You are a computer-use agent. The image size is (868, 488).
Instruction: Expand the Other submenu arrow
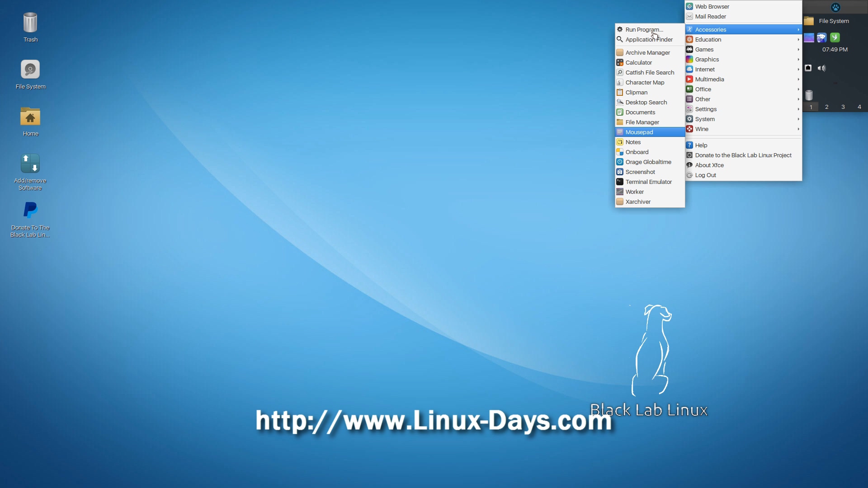click(798, 99)
